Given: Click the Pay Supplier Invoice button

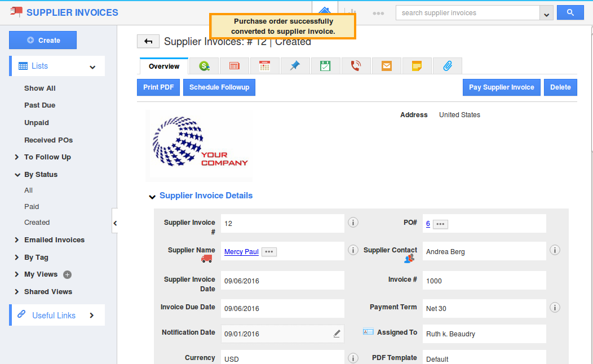Looking at the screenshot, I should (x=501, y=87).
